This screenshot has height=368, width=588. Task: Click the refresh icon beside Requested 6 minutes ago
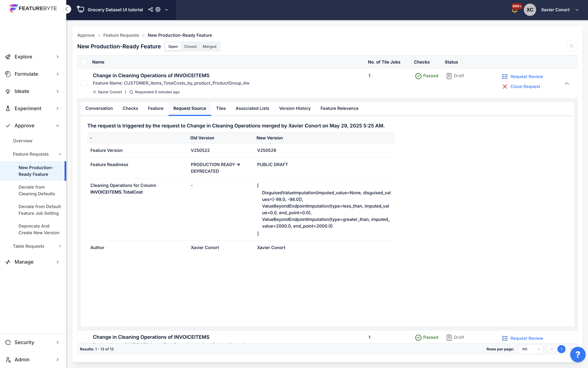(131, 92)
